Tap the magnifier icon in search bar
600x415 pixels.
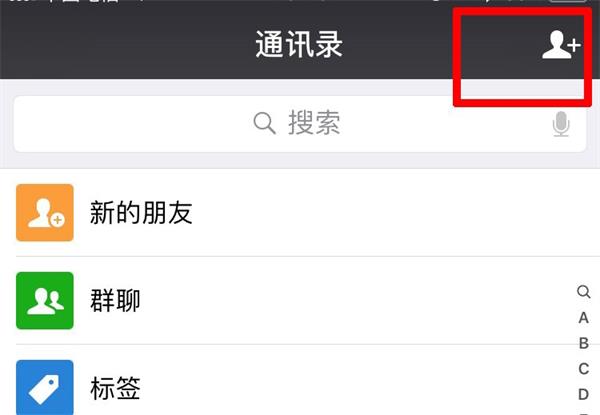(264, 123)
